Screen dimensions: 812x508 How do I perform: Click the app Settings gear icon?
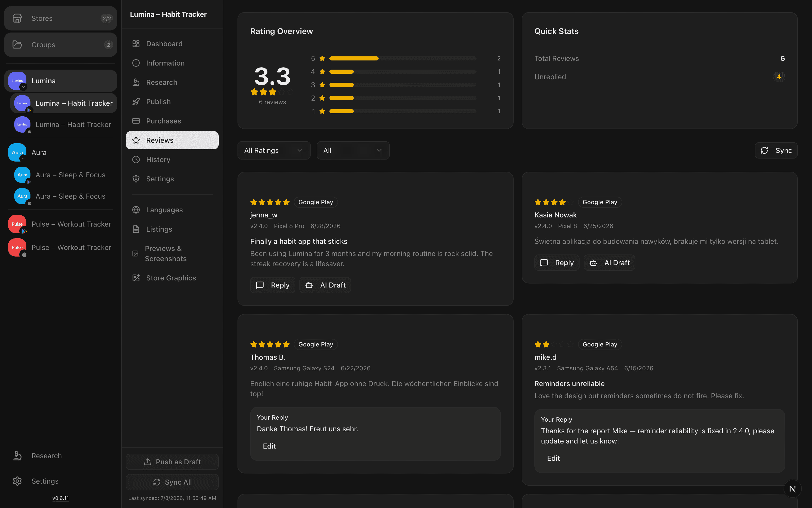[136, 179]
